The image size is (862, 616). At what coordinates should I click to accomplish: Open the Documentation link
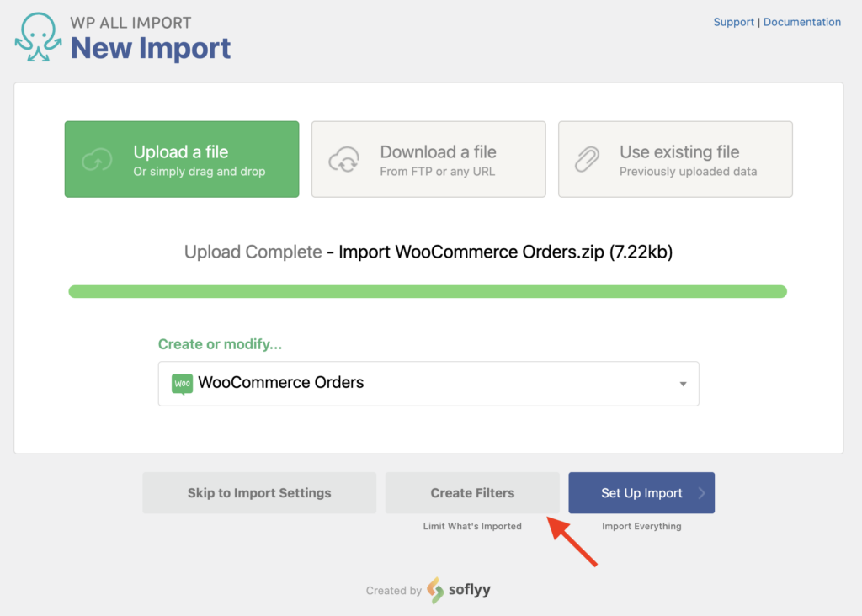click(x=802, y=21)
